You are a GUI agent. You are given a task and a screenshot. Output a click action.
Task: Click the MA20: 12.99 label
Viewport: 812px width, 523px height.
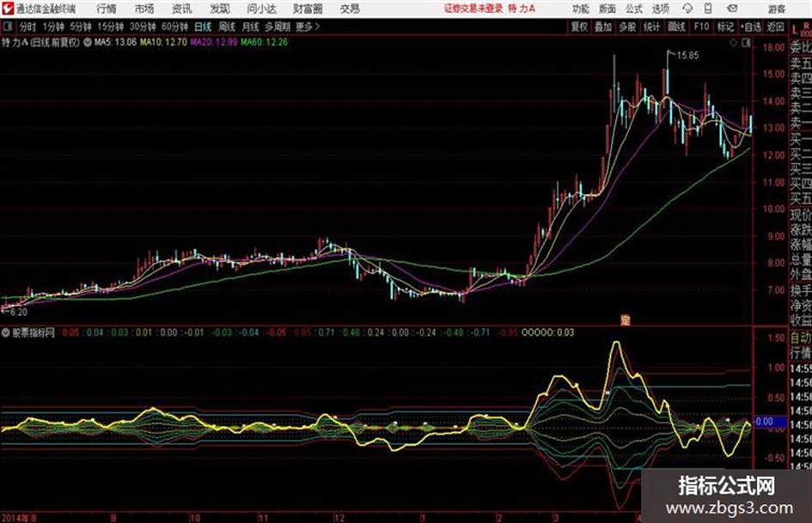click(213, 42)
